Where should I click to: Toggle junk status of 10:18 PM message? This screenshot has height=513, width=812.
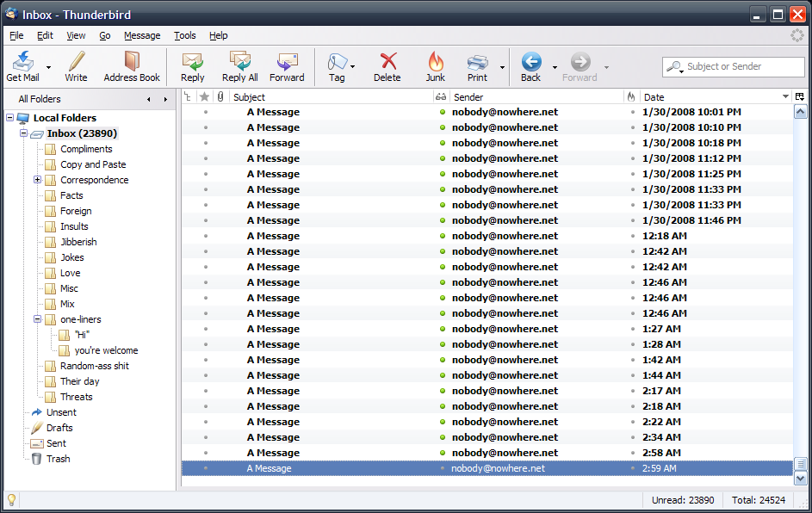click(632, 143)
